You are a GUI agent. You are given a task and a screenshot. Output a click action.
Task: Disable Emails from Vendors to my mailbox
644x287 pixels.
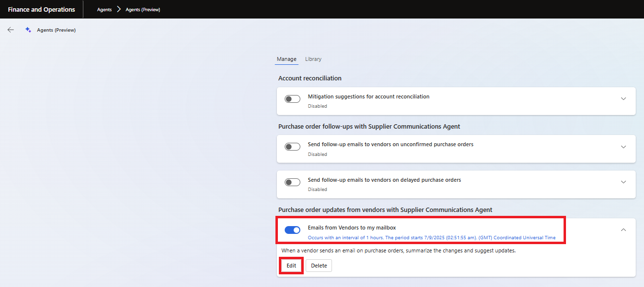coord(293,230)
